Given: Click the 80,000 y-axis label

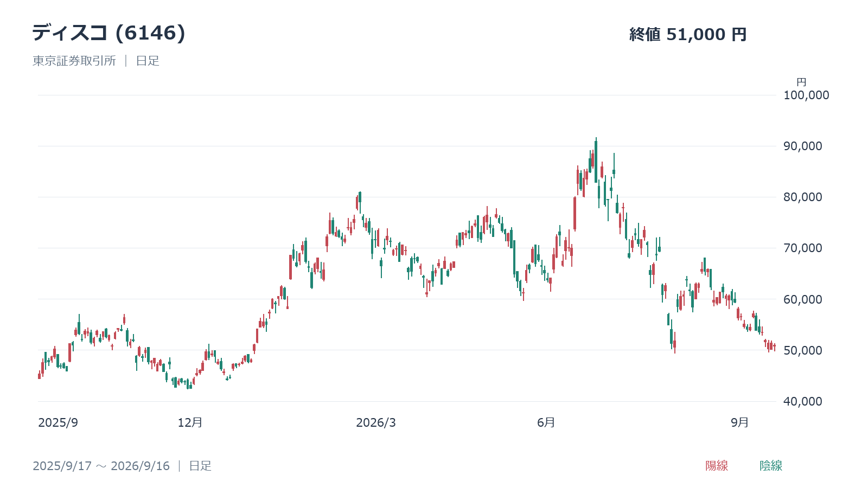Looking at the screenshot, I should point(803,197).
